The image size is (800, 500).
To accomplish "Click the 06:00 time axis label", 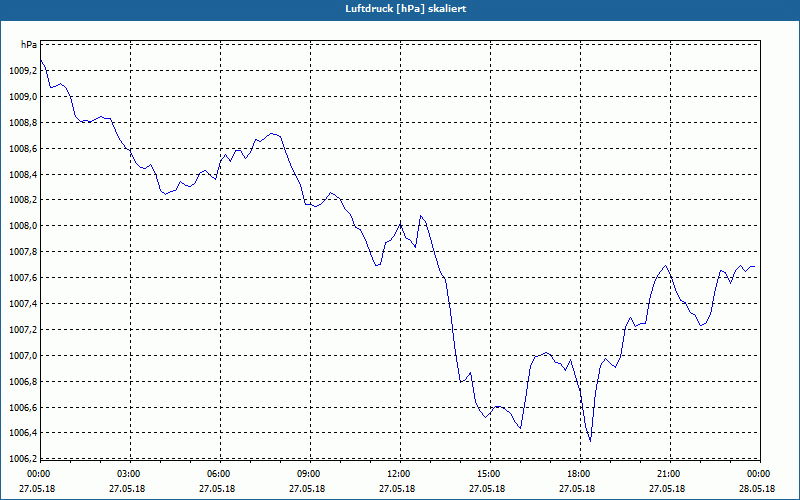I will [x=219, y=474].
